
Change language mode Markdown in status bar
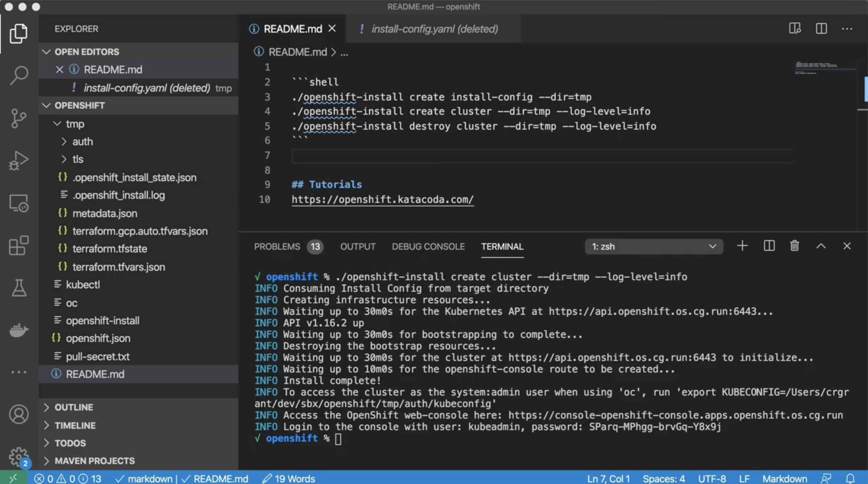tap(785, 478)
